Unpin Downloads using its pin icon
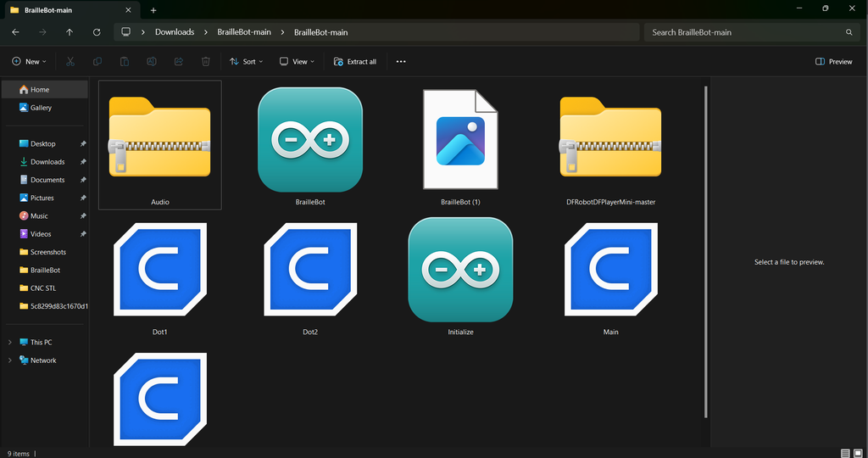Image resolution: width=868 pixels, height=458 pixels. coord(83,162)
